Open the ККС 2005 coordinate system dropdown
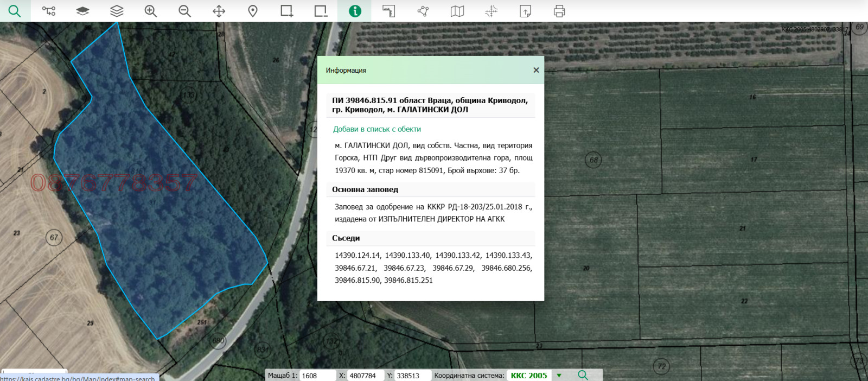Image resolution: width=868 pixels, height=381 pixels. pos(529,376)
